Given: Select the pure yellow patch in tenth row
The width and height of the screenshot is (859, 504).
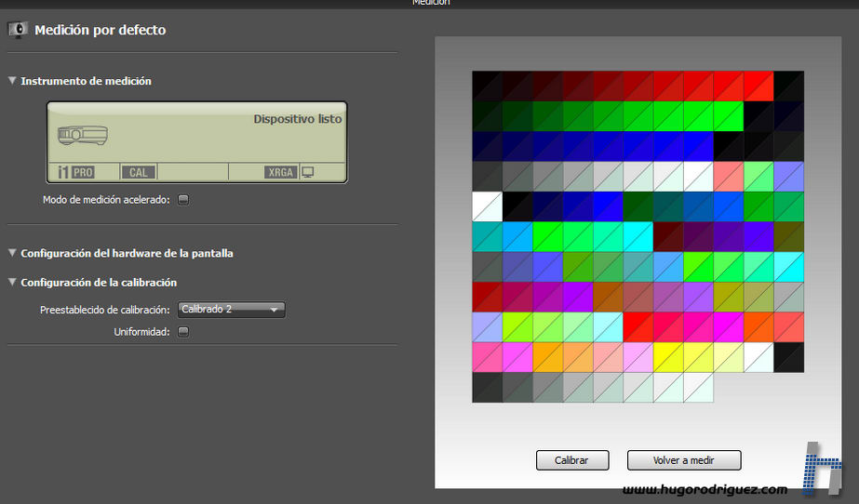Looking at the screenshot, I should point(668,357).
